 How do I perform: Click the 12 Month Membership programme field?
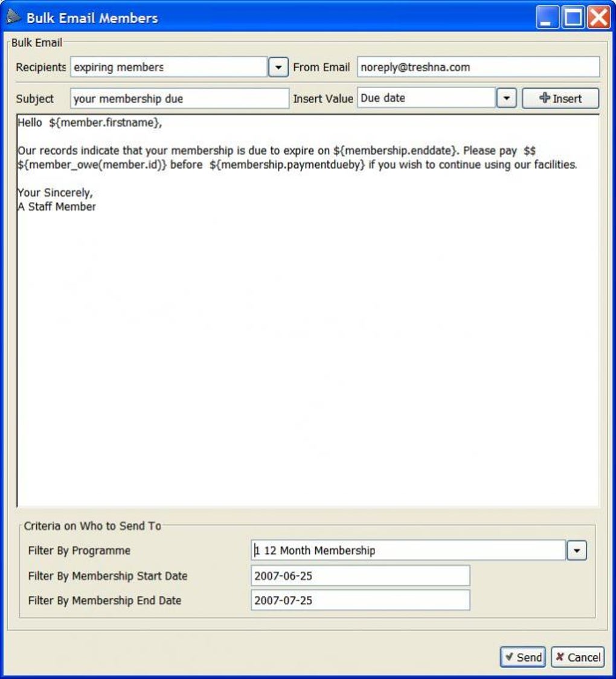click(x=408, y=550)
